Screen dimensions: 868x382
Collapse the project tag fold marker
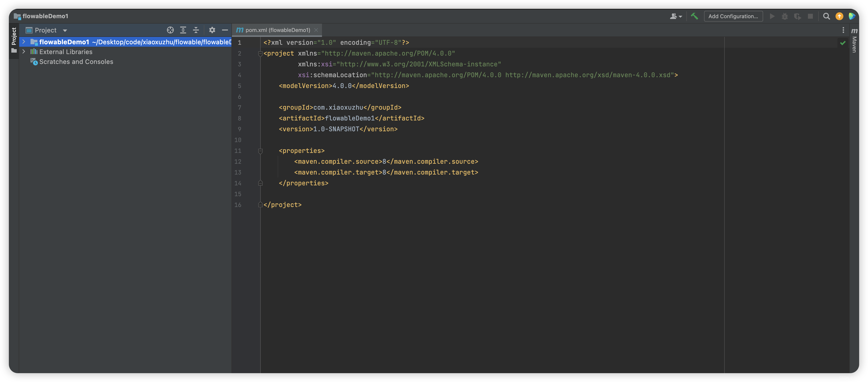coord(260,54)
